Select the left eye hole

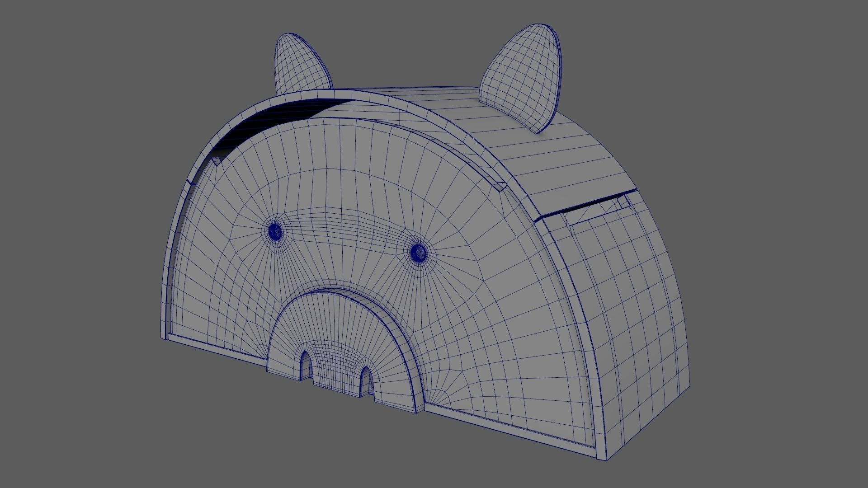point(274,232)
